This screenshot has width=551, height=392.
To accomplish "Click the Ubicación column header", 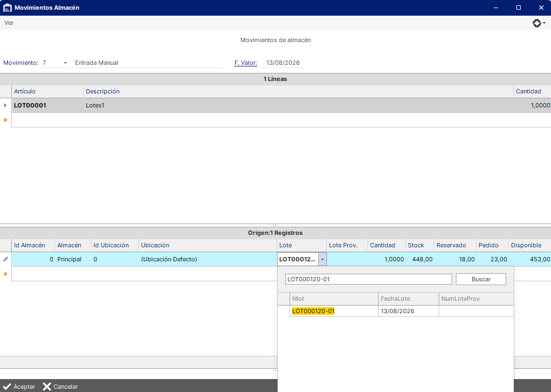I will tap(207, 245).
